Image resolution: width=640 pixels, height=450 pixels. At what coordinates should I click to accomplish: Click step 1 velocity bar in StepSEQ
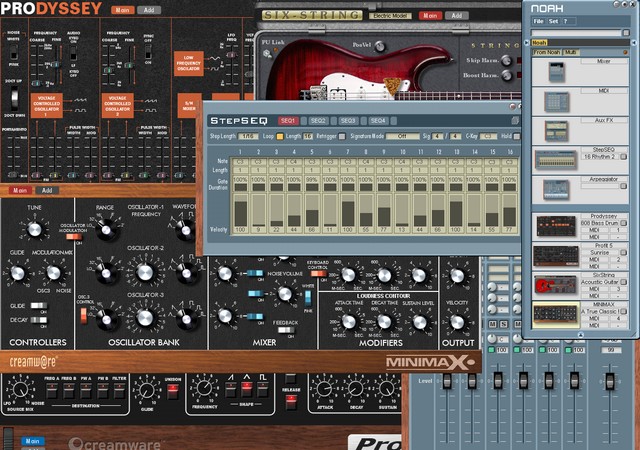240,210
